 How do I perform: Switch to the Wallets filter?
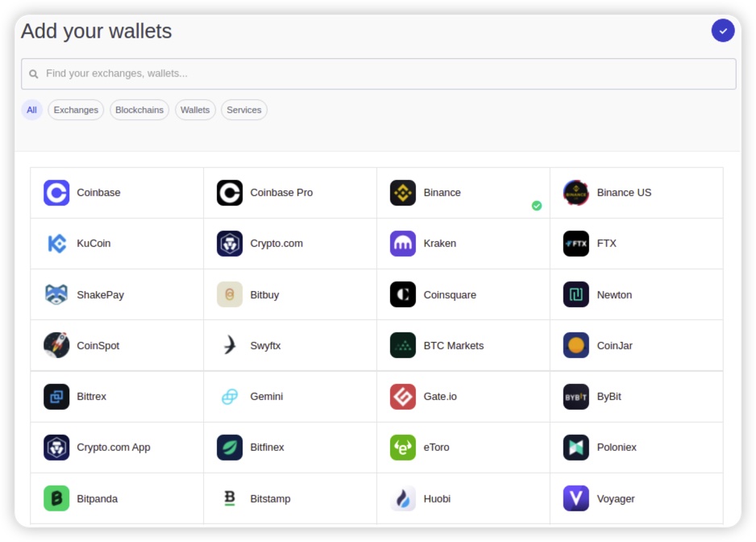(x=195, y=110)
